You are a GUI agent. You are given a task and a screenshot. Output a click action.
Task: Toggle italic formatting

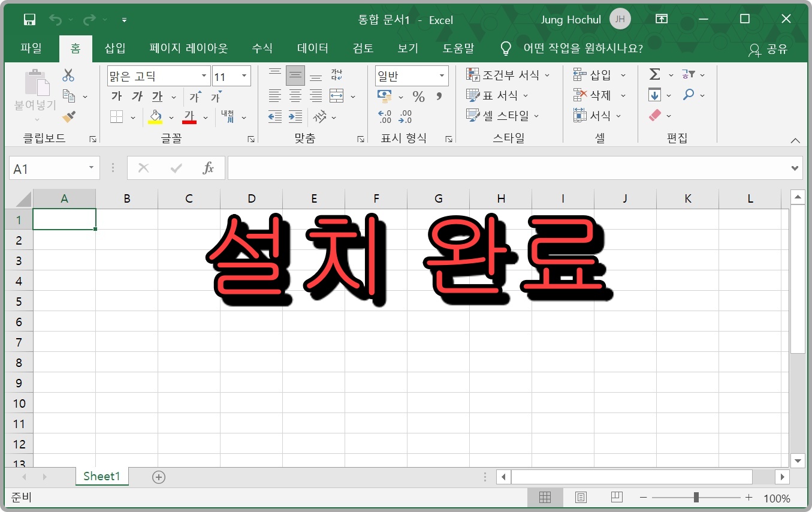pos(135,96)
